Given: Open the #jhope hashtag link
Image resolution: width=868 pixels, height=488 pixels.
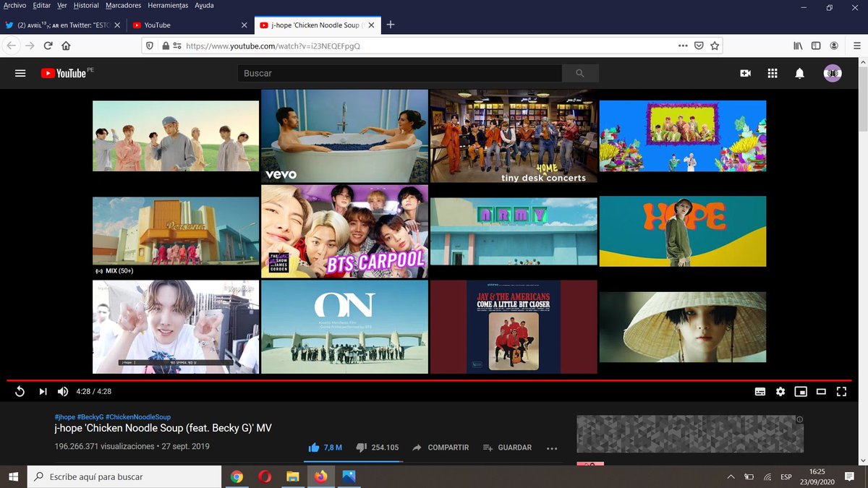Looking at the screenshot, I should (x=64, y=417).
